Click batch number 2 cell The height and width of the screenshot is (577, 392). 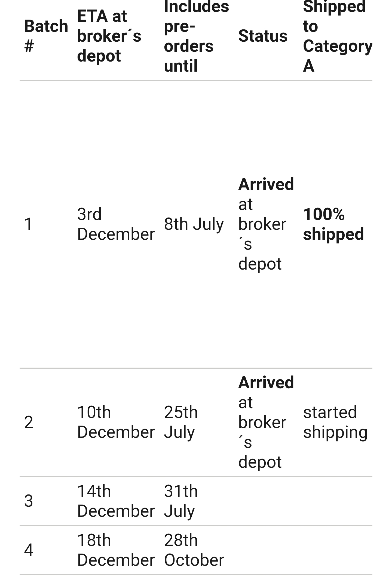tap(29, 422)
